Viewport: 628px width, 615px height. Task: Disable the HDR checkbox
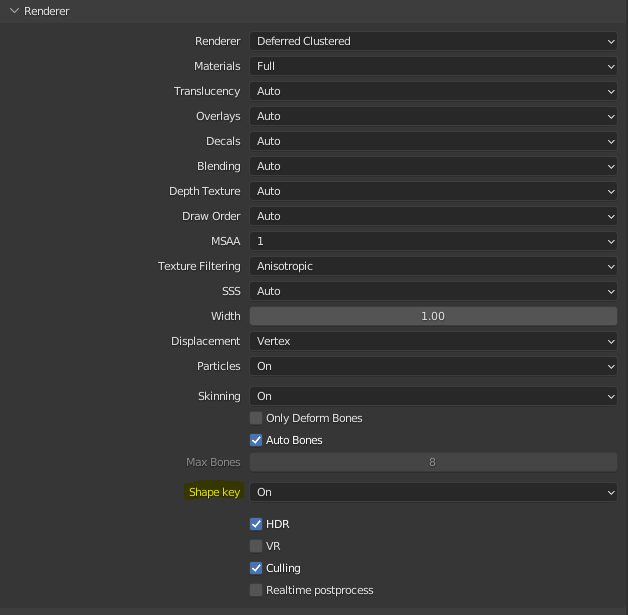256,524
